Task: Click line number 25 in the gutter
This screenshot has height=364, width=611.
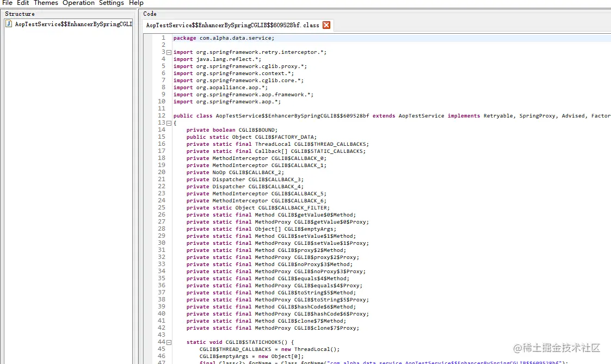Action: [162, 208]
